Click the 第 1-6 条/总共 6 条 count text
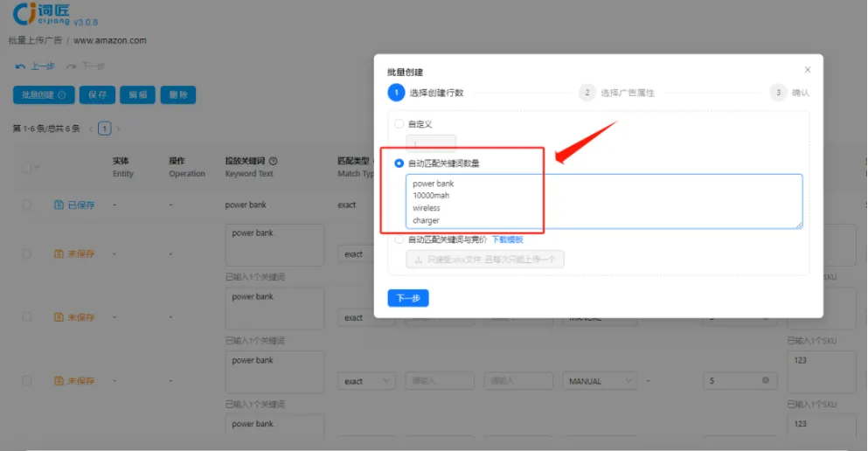The height and width of the screenshot is (451, 868). pyautogui.click(x=46, y=128)
